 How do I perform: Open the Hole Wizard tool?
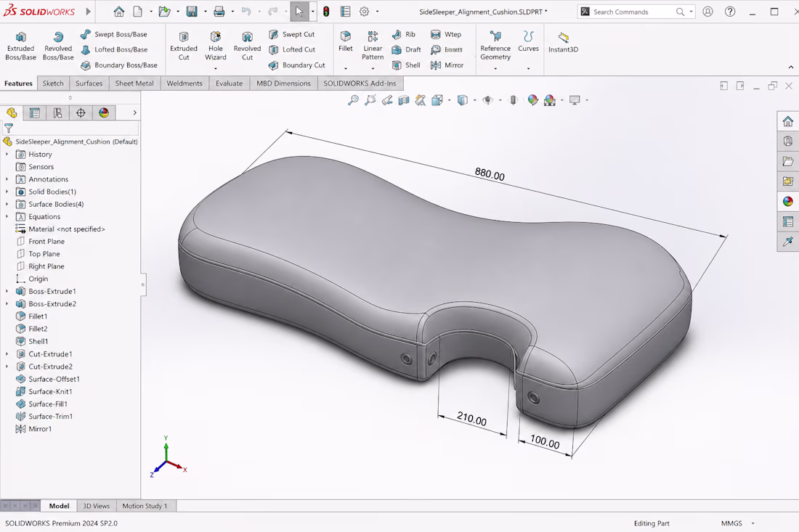click(216, 45)
